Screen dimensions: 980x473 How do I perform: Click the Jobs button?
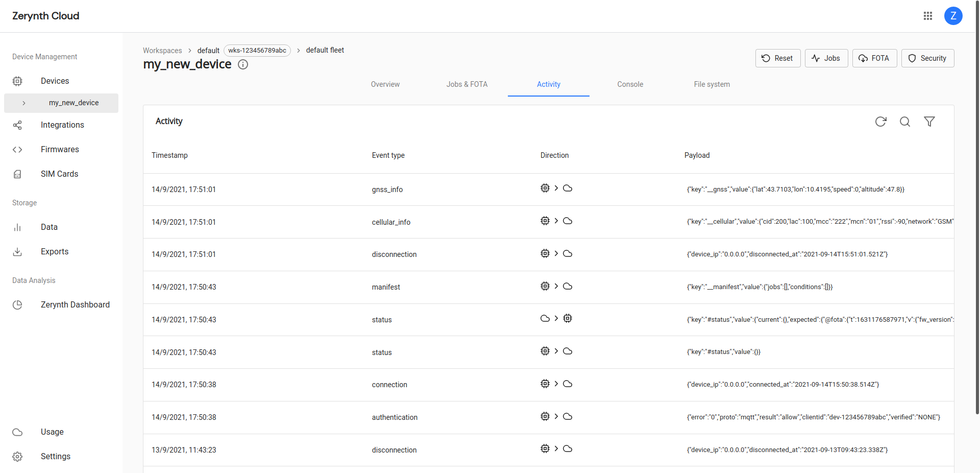click(826, 58)
